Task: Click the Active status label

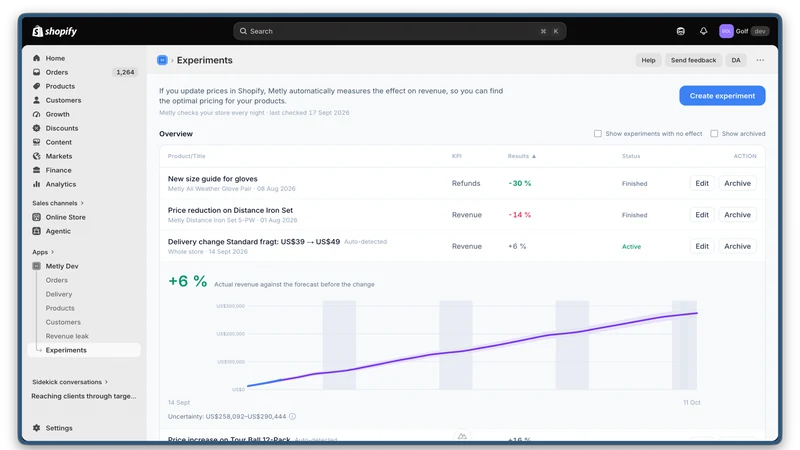Action: pyautogui.click(x=631, y=246)
